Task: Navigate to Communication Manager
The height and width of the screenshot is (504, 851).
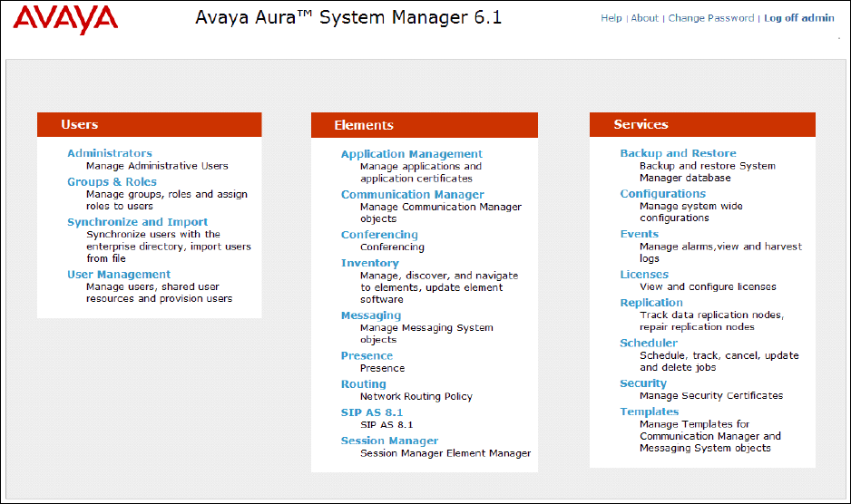Action: coord(412,195)
